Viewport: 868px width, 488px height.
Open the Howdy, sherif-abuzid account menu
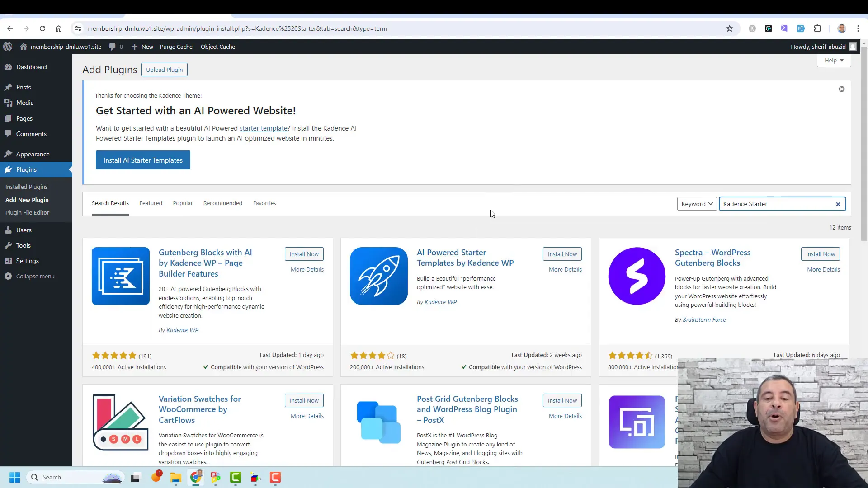823,47
